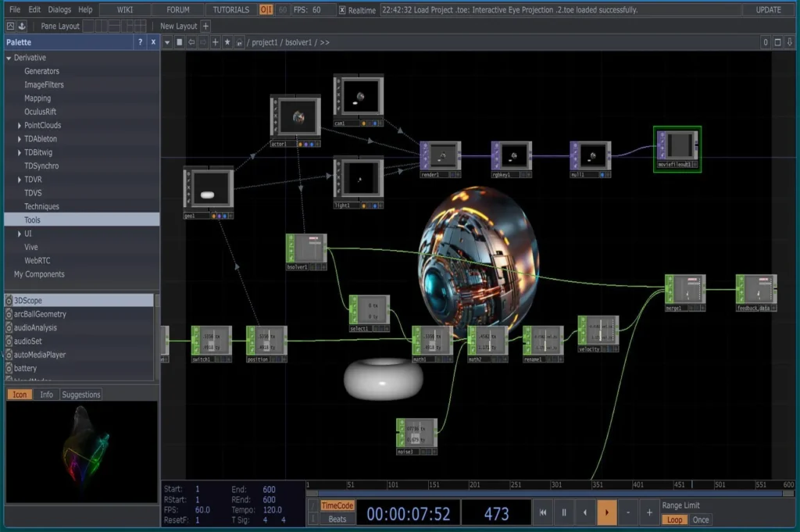Click the back arrow in network path bar
Image resolution: width=800 pixels, height=532 pixels.
pos(191,42)
